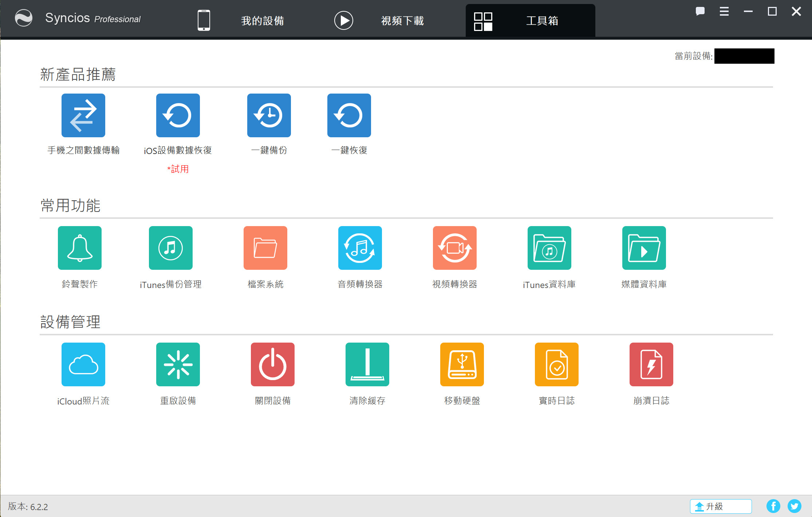
Task: Click the feedback chat bubble icon
Action: 700,11
